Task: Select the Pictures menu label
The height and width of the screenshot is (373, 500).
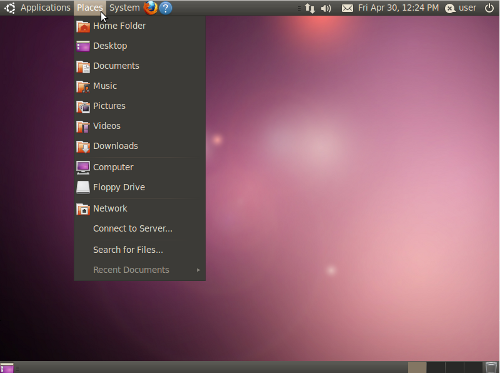Action: 109,106
